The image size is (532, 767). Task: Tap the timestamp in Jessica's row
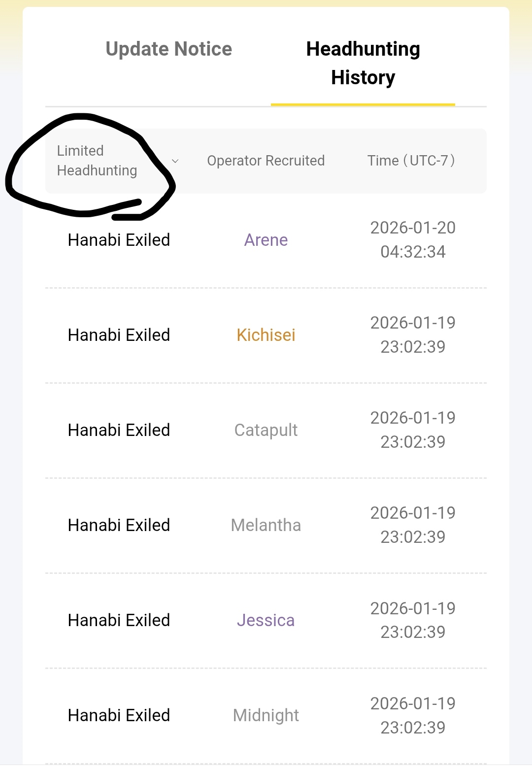tap(413, 620)
